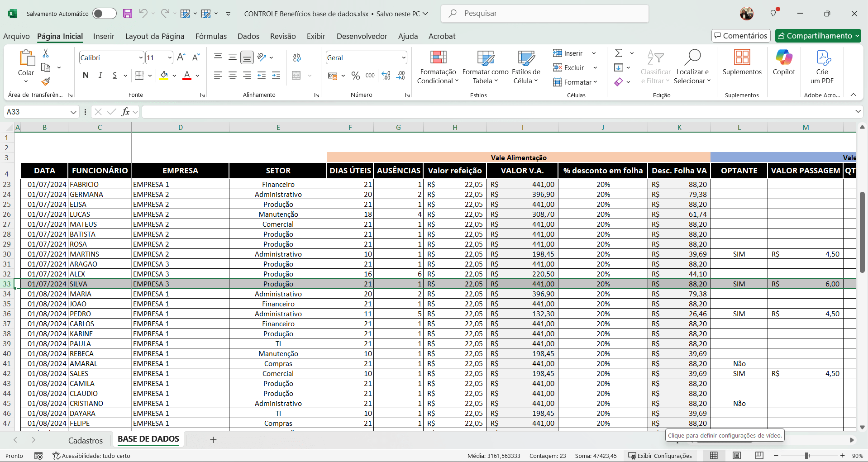Click the Undo arrow icon

143,14
